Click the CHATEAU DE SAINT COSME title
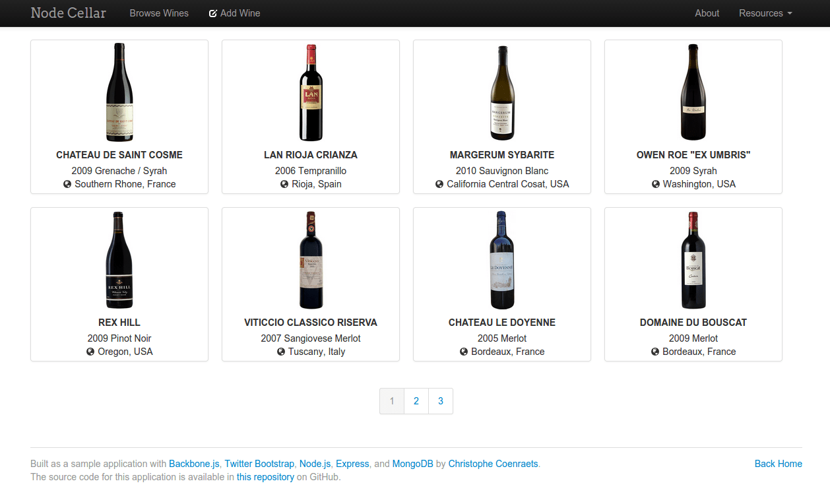830x504 pixels. pos(119,155)
